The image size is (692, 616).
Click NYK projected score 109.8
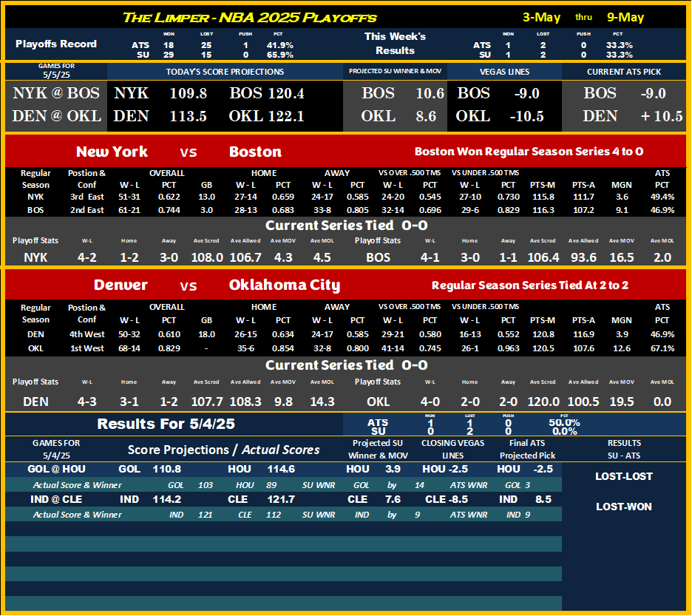click(x=189, y=93)
